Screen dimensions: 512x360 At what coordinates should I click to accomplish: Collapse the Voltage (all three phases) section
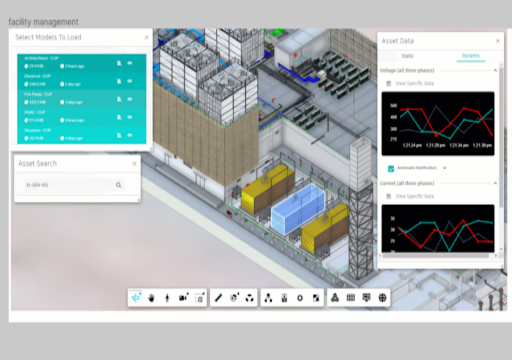click(x=495, y=70)
